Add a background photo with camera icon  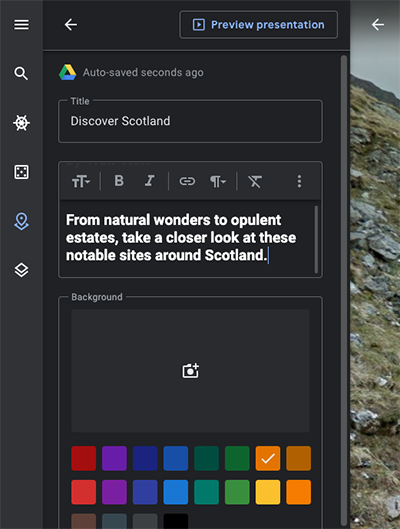tap(191, 371)
